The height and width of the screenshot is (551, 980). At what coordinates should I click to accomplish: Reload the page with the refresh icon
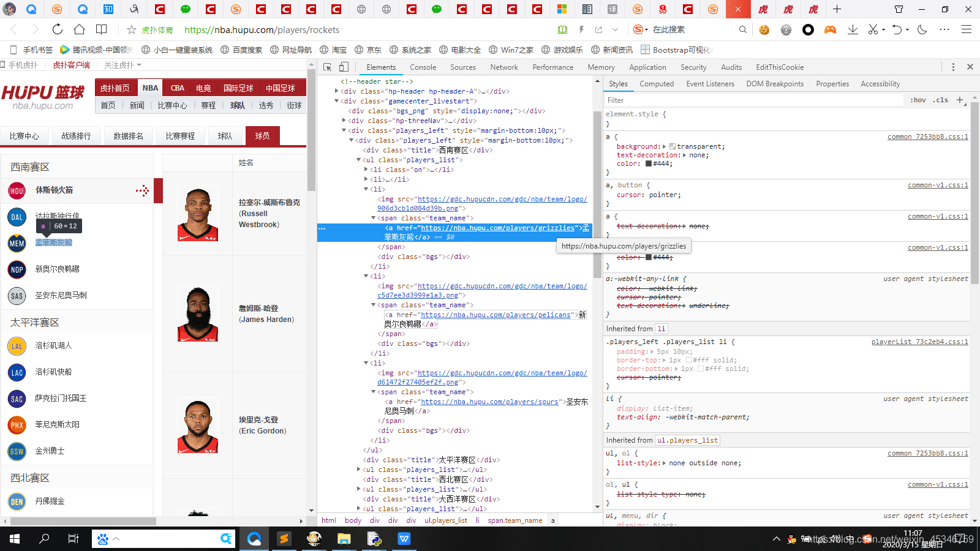[57, 29]
